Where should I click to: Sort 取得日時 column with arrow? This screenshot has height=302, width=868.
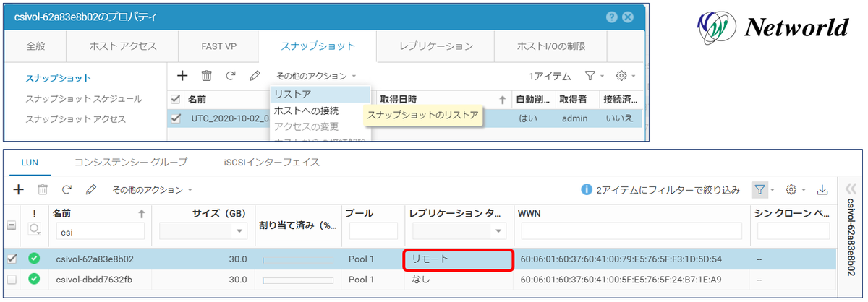(x=503, y=99)
